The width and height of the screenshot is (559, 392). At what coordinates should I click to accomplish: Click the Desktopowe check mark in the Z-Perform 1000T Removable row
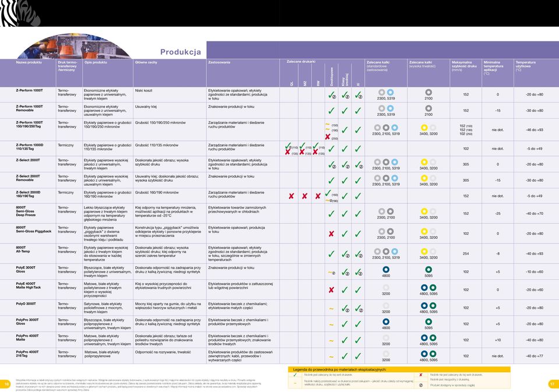click(331, 111)
